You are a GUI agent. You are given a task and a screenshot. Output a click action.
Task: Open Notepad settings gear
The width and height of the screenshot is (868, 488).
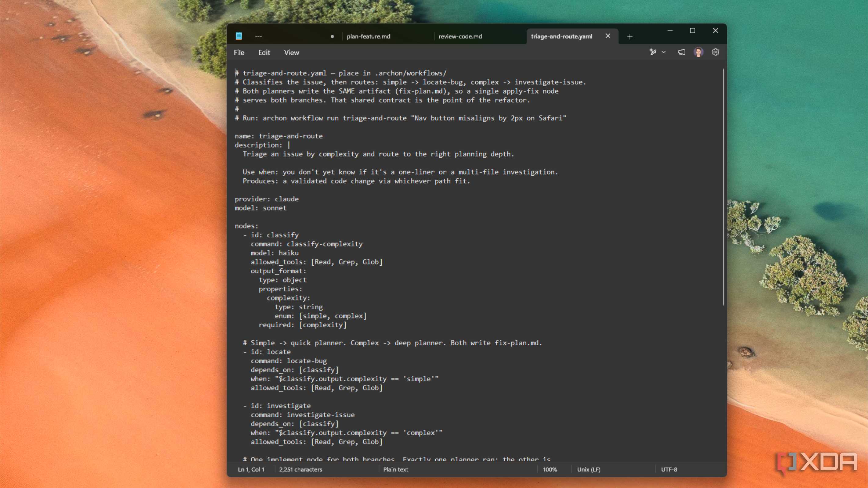715,52
